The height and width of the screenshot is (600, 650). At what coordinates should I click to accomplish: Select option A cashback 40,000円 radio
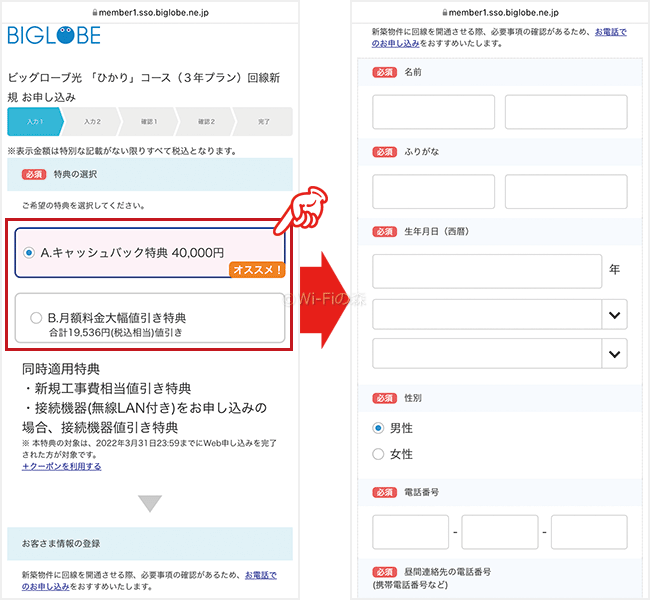(29, 253)
